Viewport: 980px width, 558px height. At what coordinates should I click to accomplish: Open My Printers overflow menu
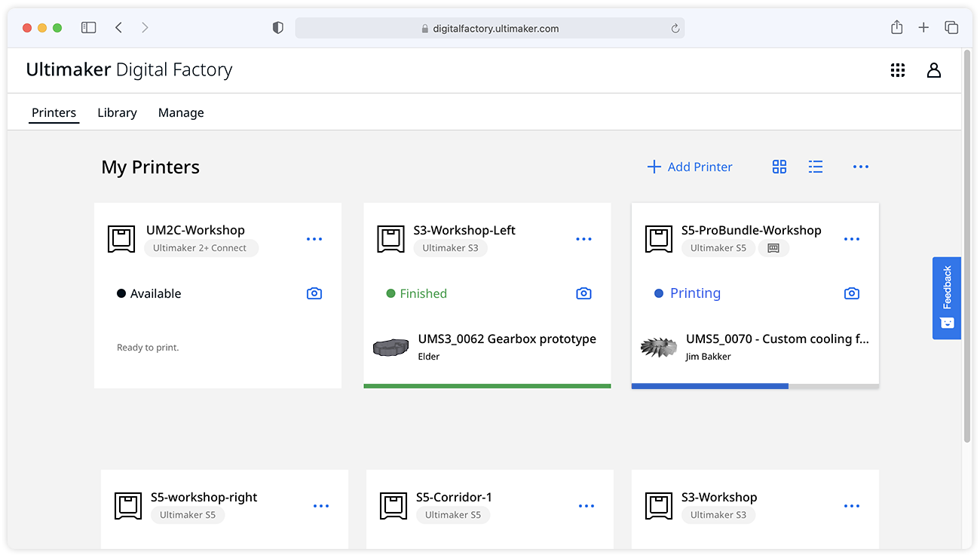tap(861, 167)
